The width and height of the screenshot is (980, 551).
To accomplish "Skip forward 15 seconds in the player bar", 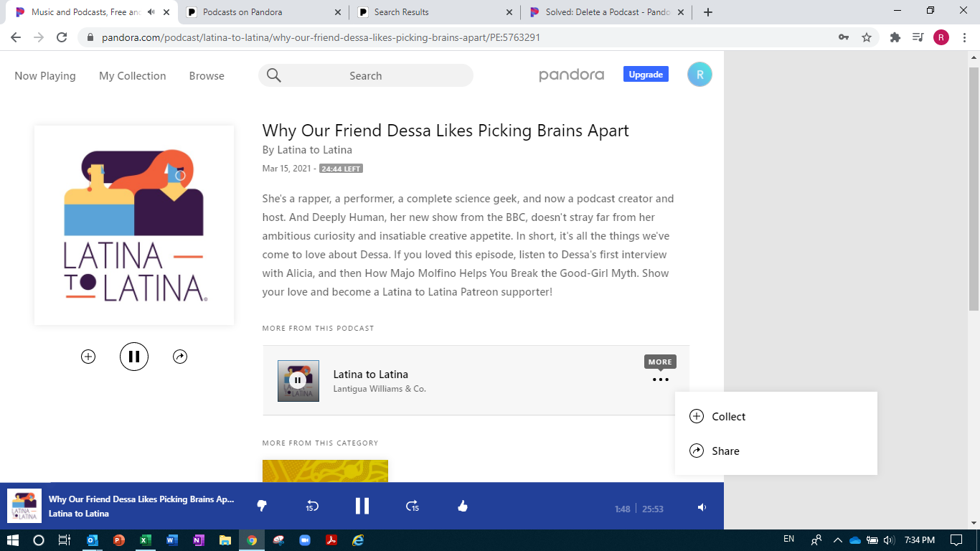I will click(x=412, y=507).
